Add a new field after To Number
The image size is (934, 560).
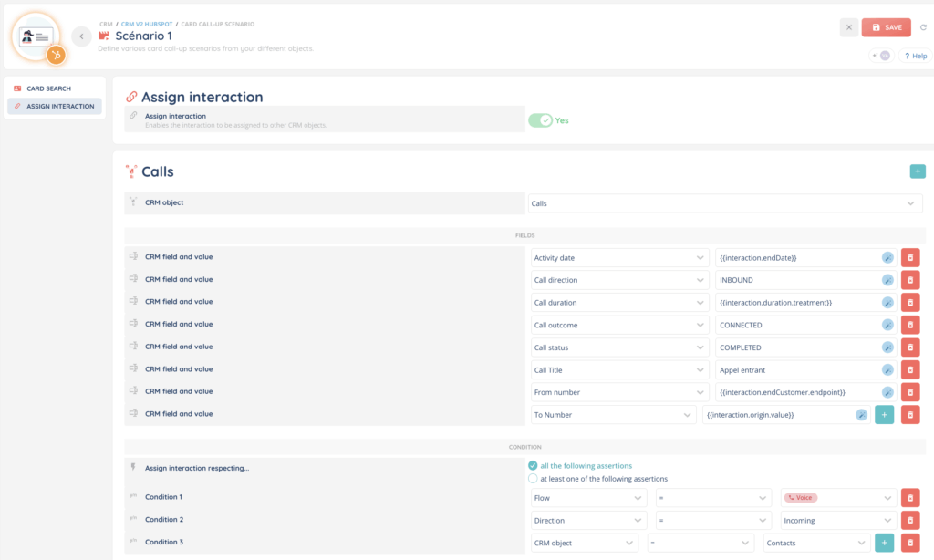pyautogui.click(x=884, y=415)
